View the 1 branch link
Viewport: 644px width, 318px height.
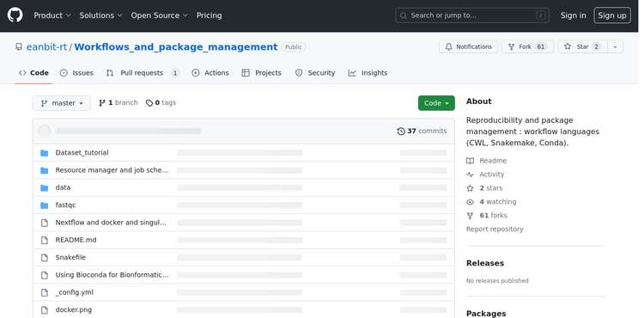[x=118, y=103]
